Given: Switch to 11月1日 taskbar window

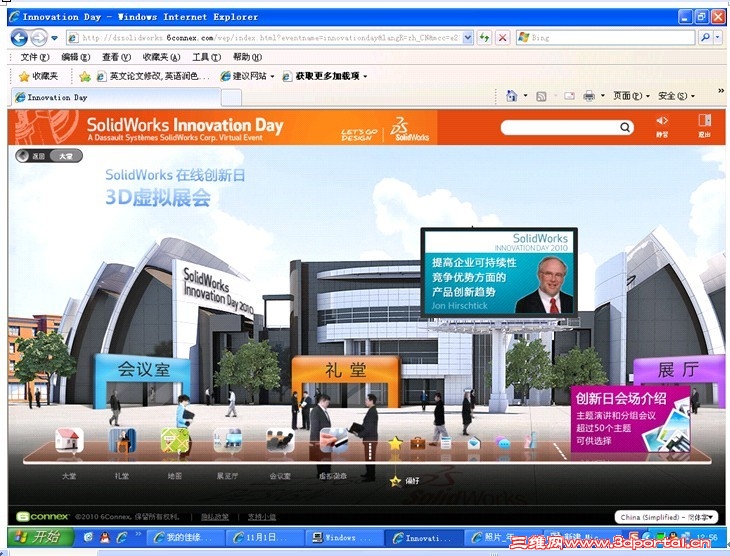Looking at the screenshot, I should (x=264, y=538).
